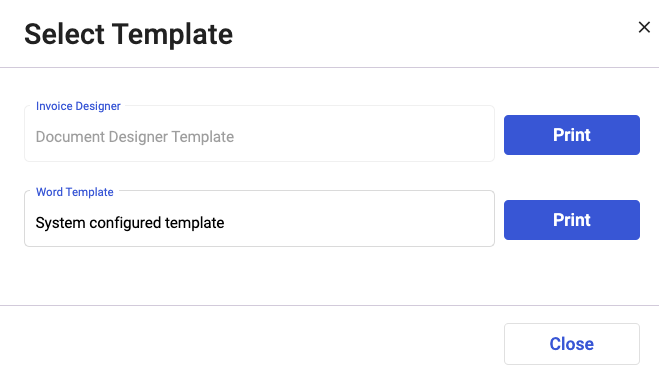Open the Word Template dropdown
Image resolution: width=659 pixels, height=371 pixels.
tap(259, 218)
